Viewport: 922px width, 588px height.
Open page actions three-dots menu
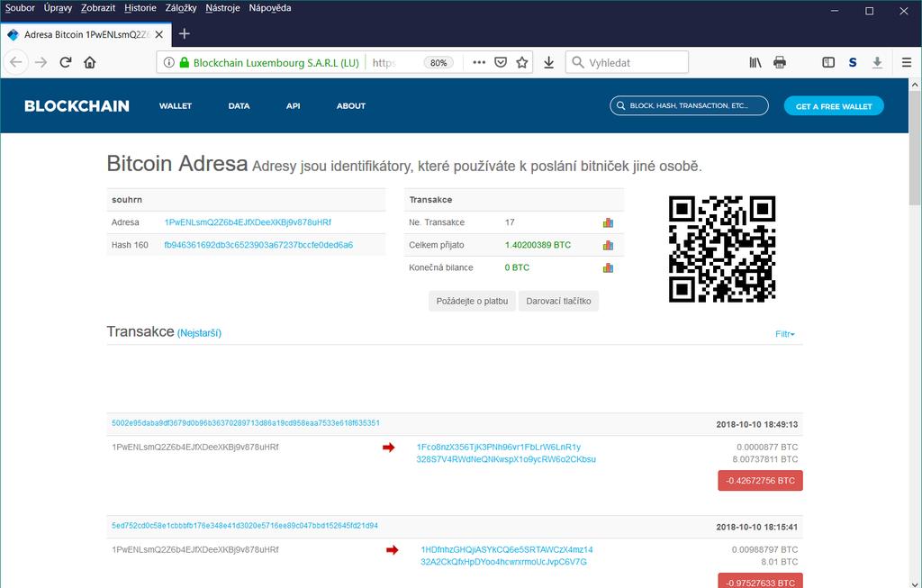[479, 62]
